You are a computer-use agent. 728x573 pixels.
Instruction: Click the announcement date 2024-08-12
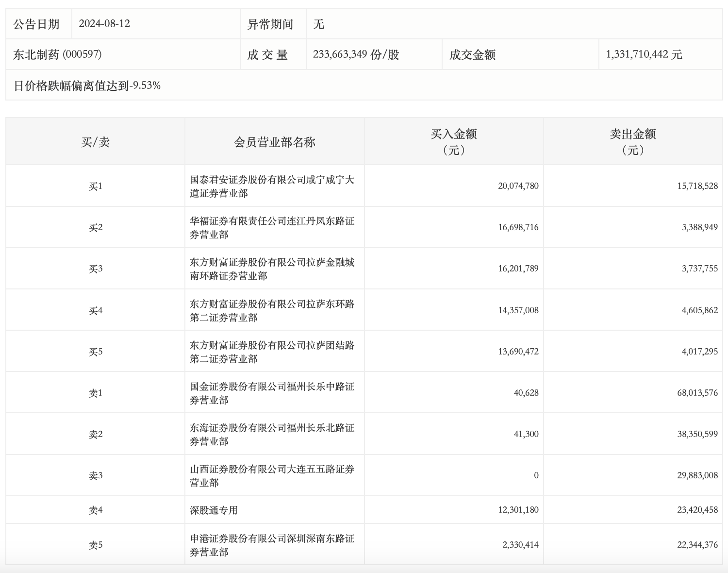click(x=104, y=24)
